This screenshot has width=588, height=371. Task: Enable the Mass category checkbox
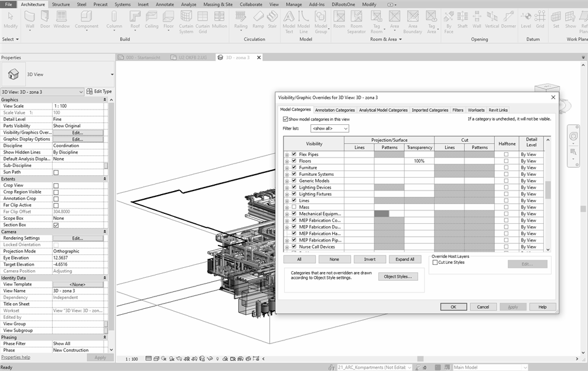pos(294,207)
